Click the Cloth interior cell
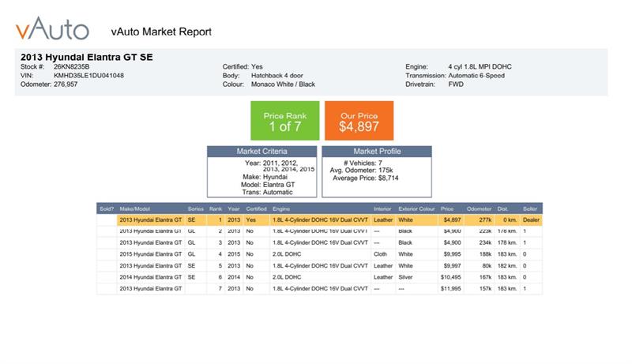Screen dimensions: 632x364 380,254
